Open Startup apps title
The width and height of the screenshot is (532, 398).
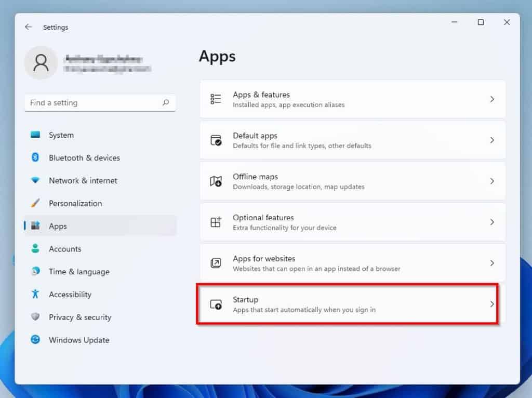tap(245, 300)
